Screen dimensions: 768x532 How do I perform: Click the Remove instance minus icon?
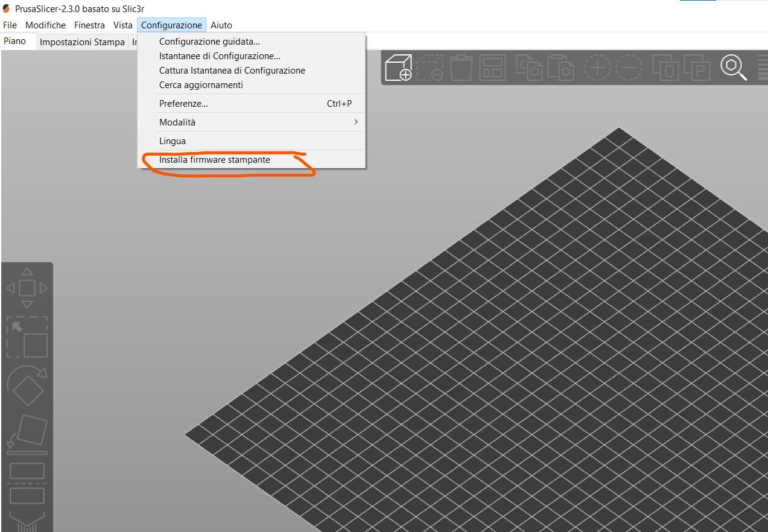pyautogui.click(x=629, y=68)
